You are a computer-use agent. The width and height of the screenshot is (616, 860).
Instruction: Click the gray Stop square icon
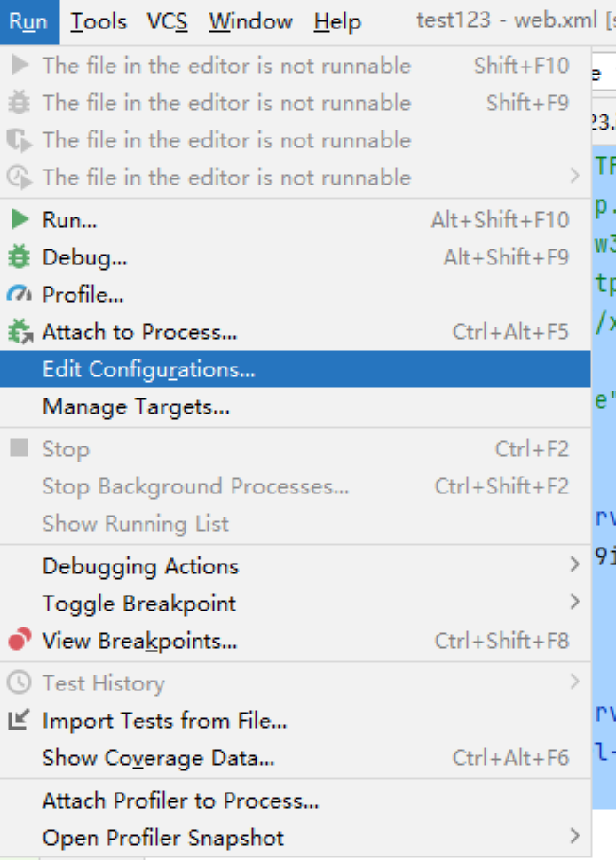click(x=20, y=448)
